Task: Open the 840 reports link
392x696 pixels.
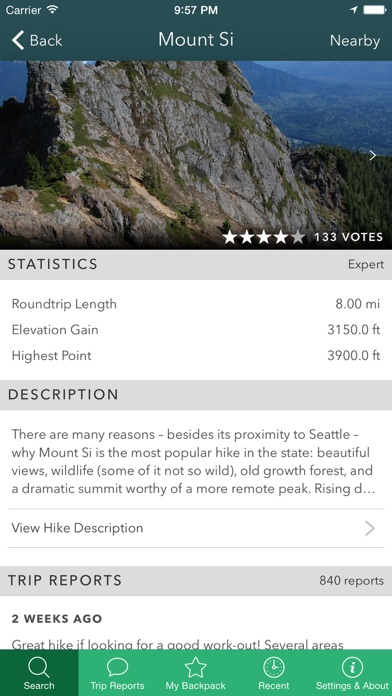Action: (351, 581)
